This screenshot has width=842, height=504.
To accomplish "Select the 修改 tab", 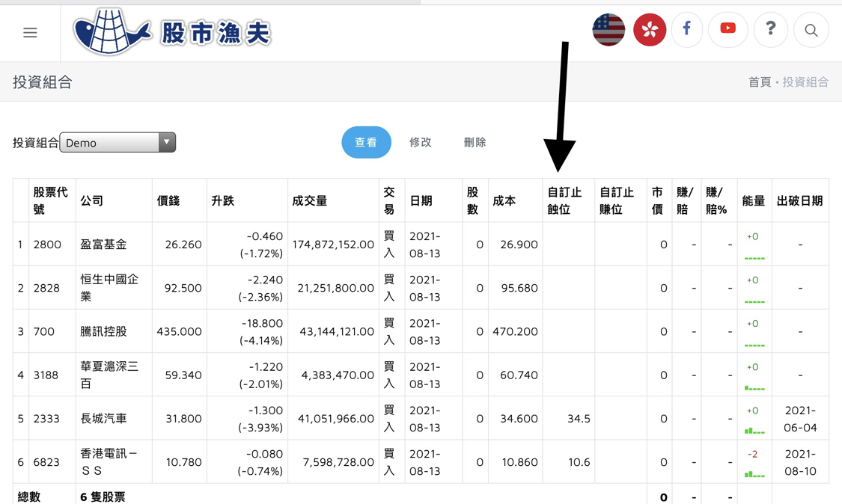I will 420,142.
